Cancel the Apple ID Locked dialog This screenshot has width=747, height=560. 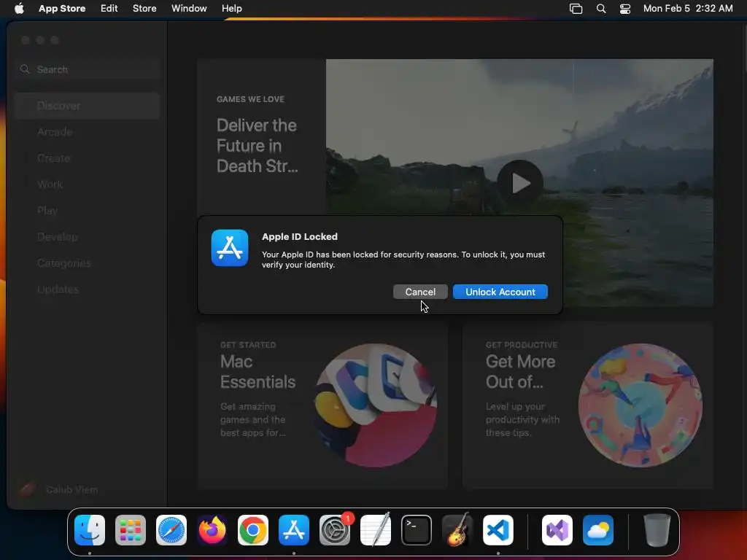coord(420,292)
